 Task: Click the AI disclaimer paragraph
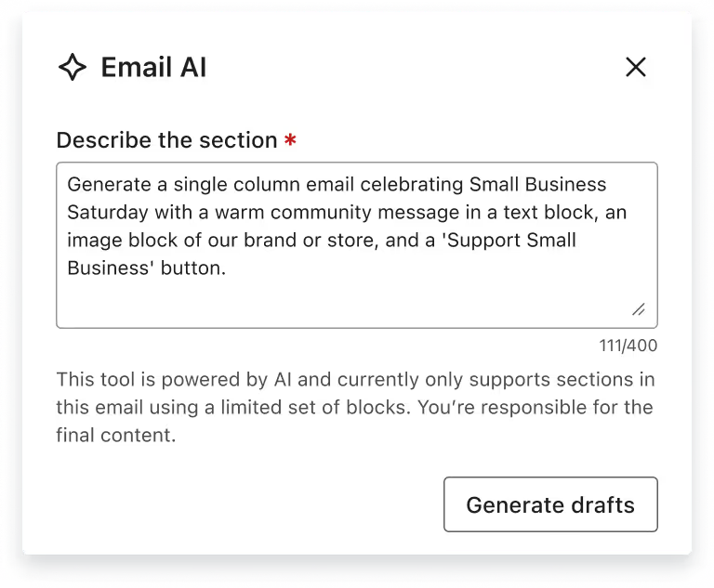click(355, 407)
